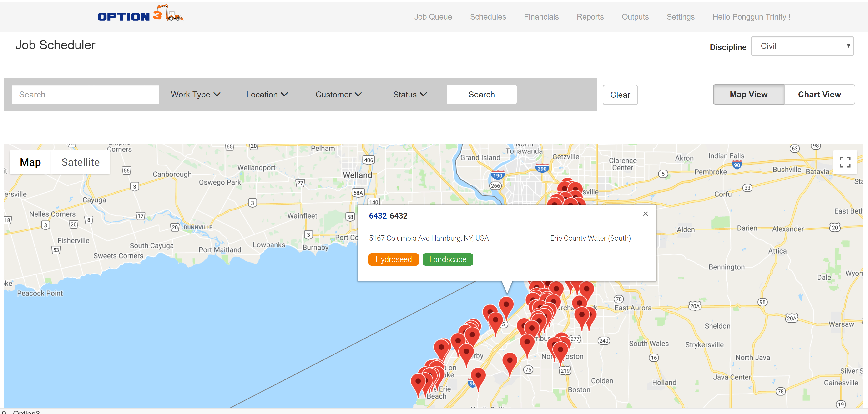868x414 pixels.
Task: Switch to Map View
Action: 748,95
